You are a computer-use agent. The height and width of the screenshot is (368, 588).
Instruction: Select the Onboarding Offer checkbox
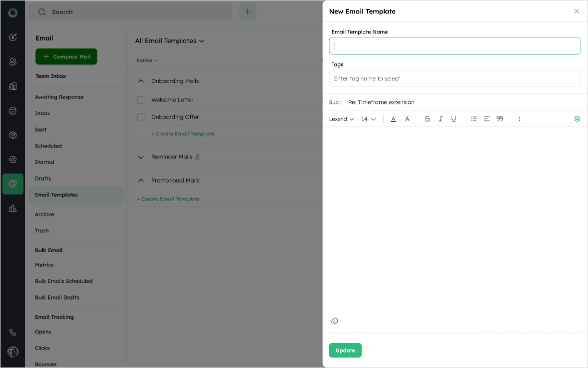coord(141,117)
